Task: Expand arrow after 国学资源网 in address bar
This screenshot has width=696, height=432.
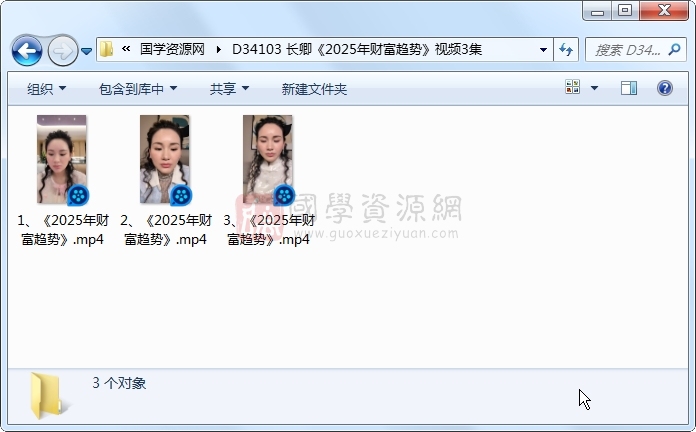Action: [x=218, y=49]
